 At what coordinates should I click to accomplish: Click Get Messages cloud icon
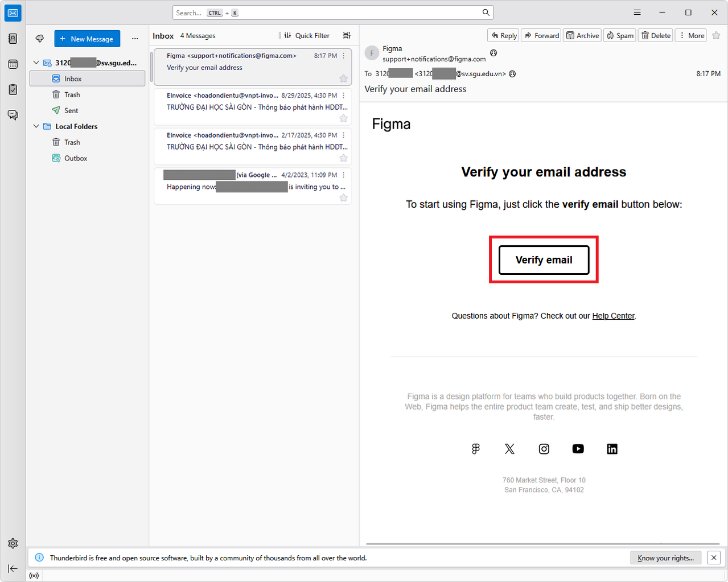point(40,39)
